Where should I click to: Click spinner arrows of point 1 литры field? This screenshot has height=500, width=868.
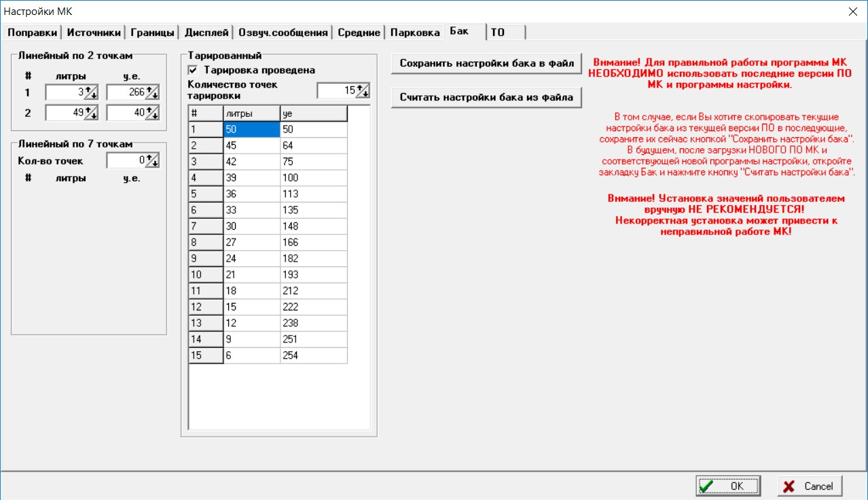(x=91, y=93)
